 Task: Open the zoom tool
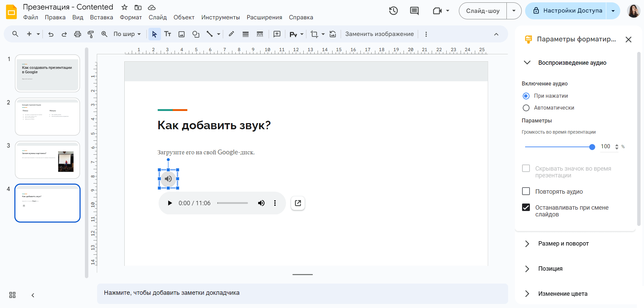[x=104, y=34]
